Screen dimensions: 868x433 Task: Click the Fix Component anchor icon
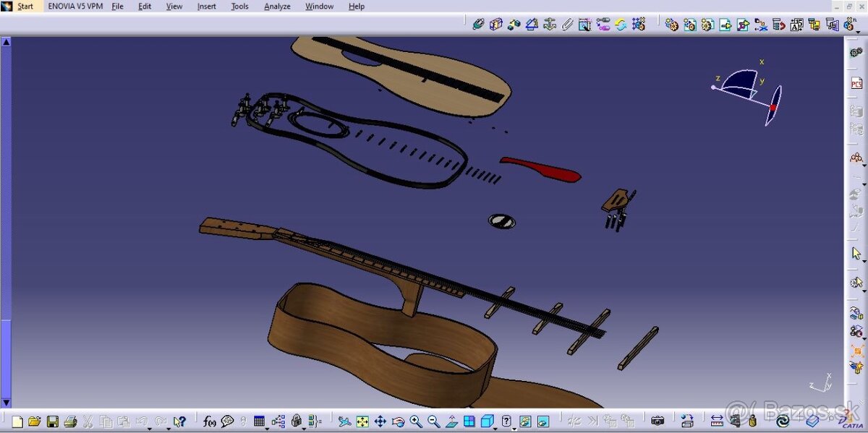(550, 25)
